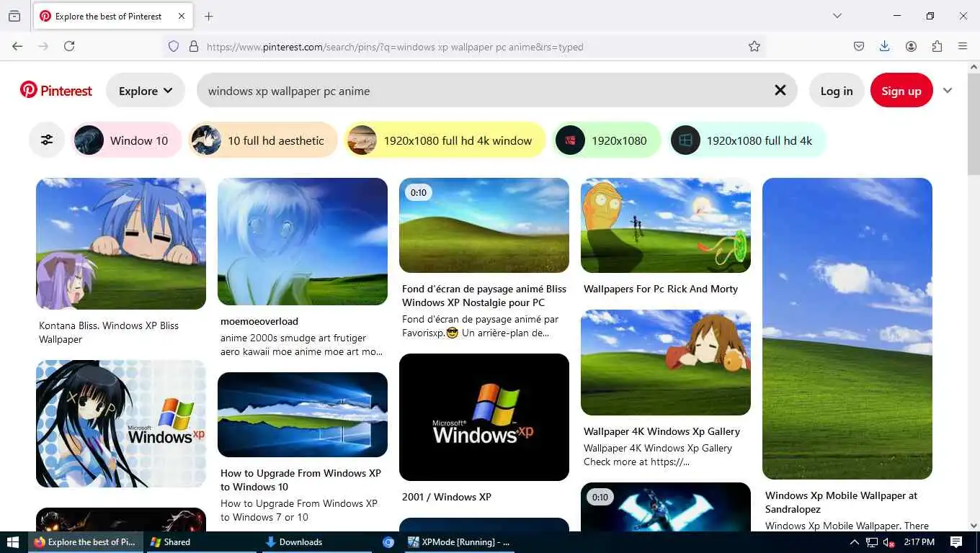The image size is (980, 553).
Task: Click 'Wallpapers For Pc Rick And Morty' title
Action: (x=661, y=289)
